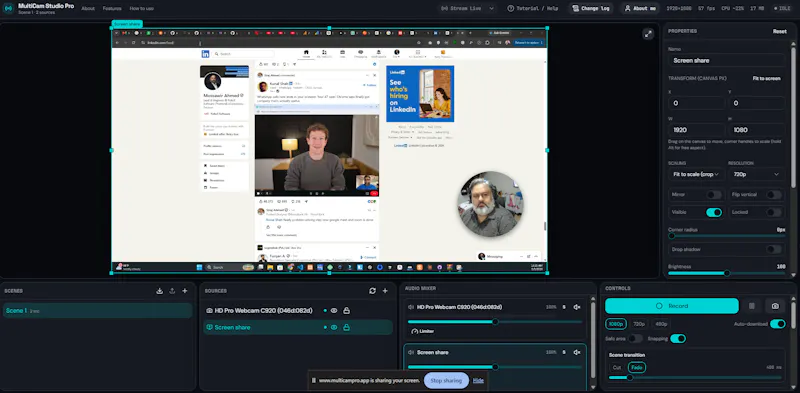Click the Corner radius slider
This screenshot has height=393, width=800.
(x=727, y=236)
